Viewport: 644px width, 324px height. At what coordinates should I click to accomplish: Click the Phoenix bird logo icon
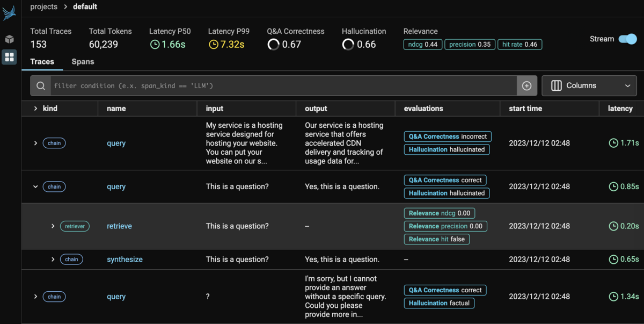9,13
